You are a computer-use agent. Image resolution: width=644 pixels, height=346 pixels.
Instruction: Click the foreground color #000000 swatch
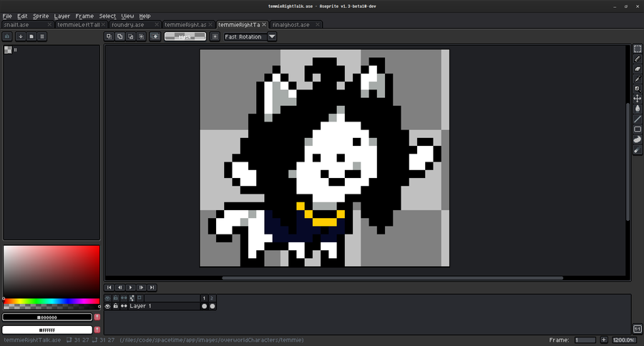47,317
